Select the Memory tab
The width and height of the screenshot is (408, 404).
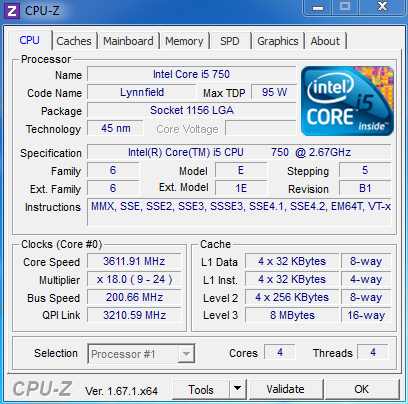(x=184, y=41)
